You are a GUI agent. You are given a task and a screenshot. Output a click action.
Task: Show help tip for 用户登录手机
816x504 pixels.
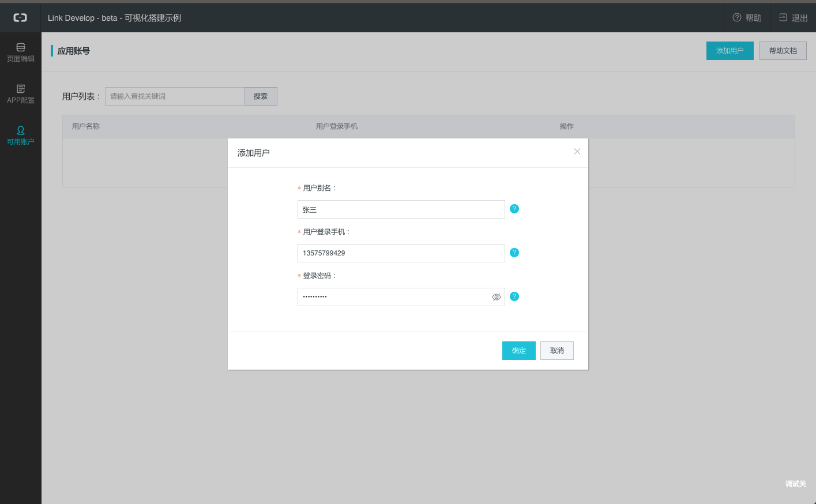coord(514,253)
